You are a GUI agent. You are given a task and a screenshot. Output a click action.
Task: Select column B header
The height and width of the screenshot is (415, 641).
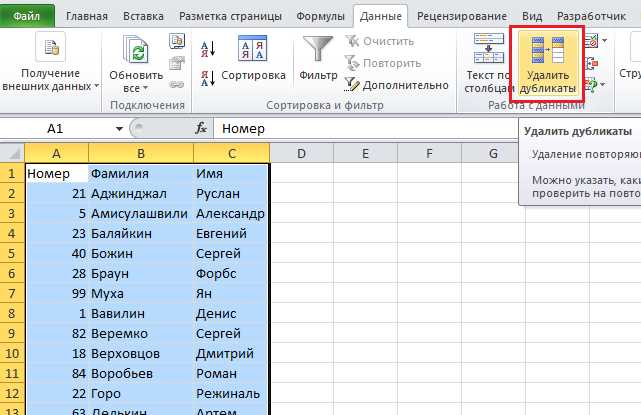(x=141, y=153)
